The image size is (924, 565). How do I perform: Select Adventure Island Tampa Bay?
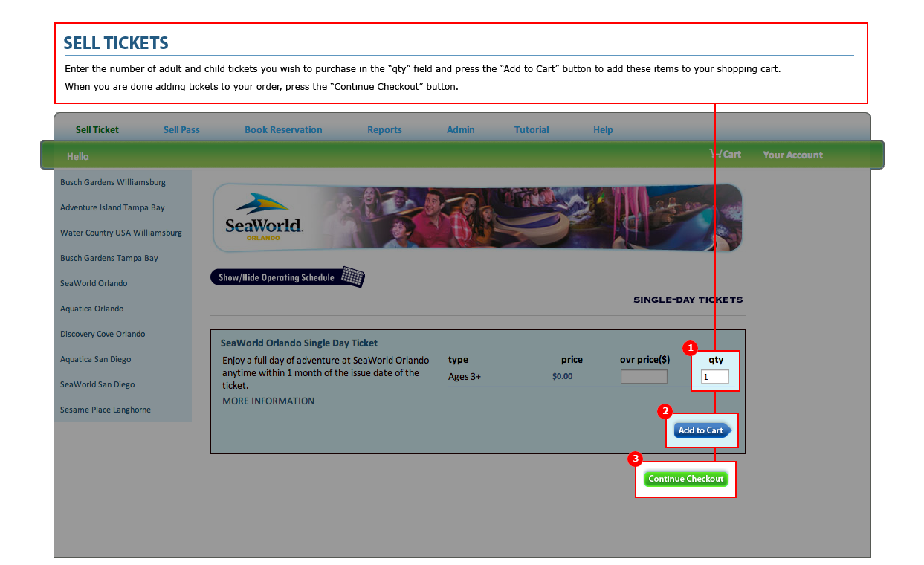[112, 207]
